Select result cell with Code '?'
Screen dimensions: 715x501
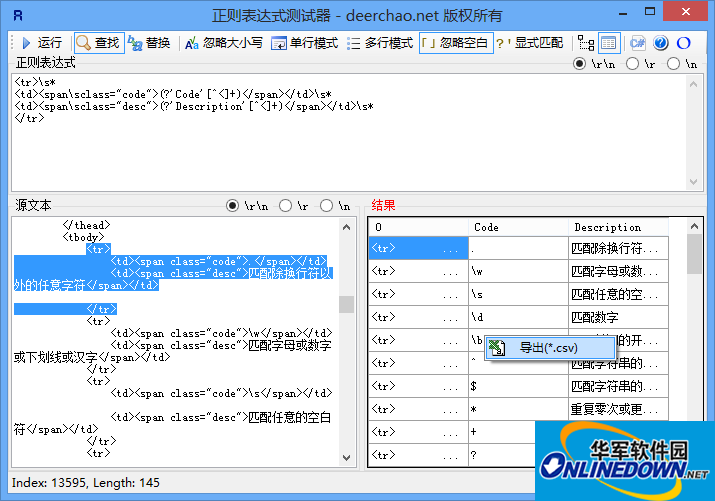pos(502,455)
